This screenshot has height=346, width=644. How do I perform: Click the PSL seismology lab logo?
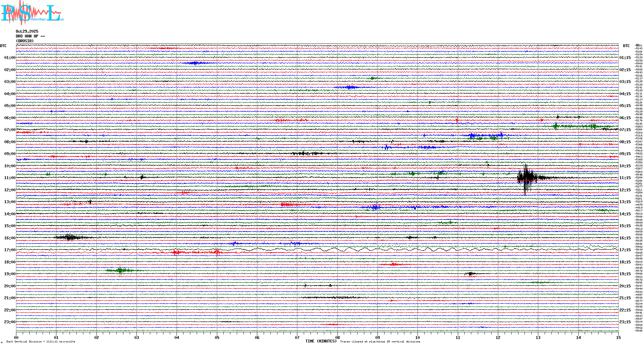tap(31, 13)
